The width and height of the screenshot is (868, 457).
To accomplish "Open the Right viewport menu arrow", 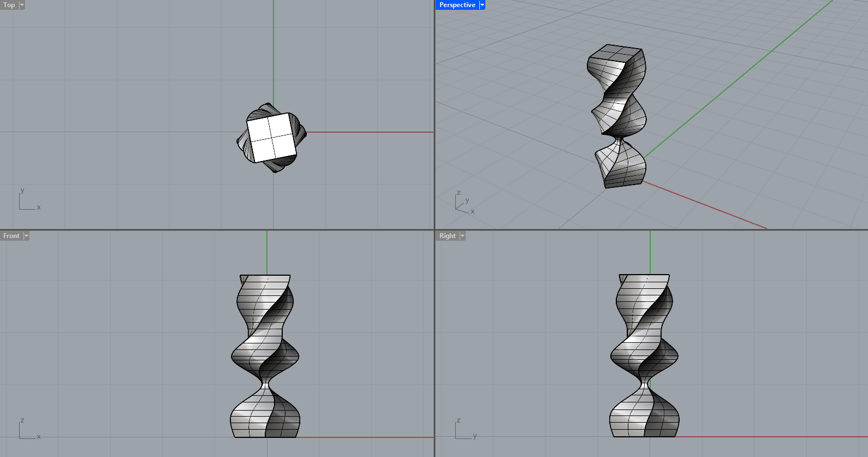I will click(462, 236).
